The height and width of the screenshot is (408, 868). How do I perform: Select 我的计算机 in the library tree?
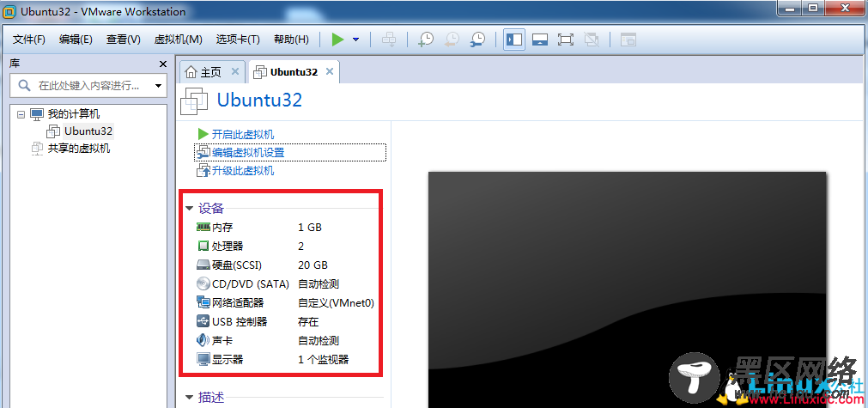pyautogui.click(x=74, y=114)
